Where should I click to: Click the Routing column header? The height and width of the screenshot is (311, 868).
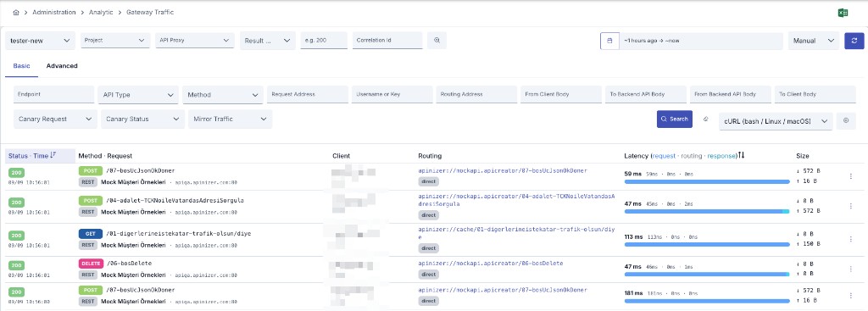(430, 156)
